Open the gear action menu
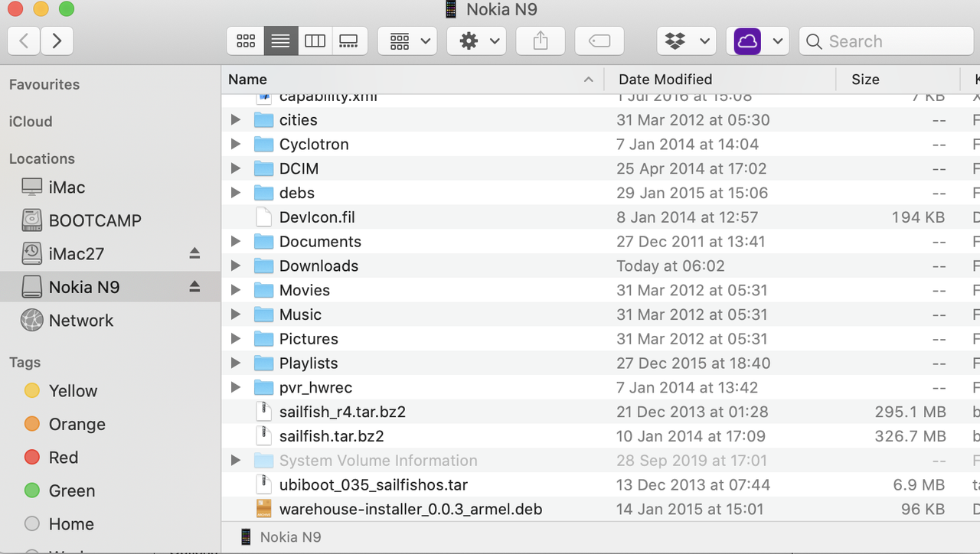The height and width of the screenshot is (554, 980). coord(476,41)
